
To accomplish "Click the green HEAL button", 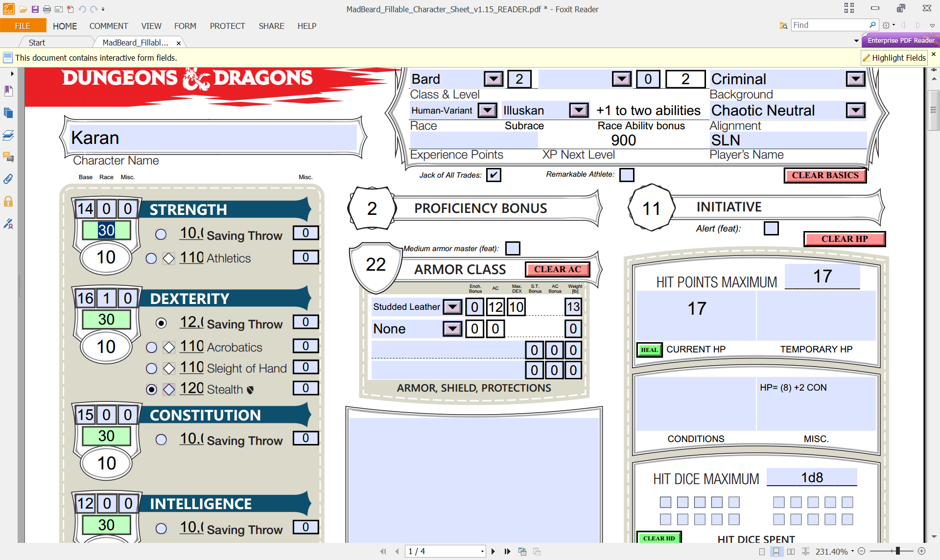I will (x=649, y=350).
